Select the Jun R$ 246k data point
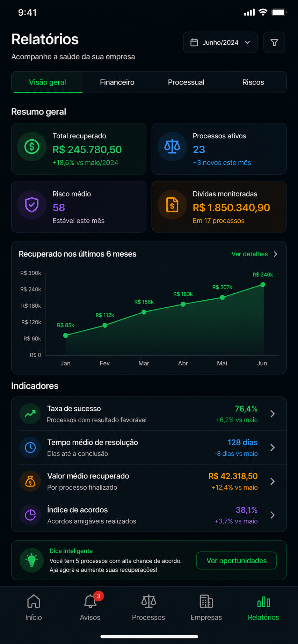This screenshot has width=298, height=644. tap(263, 285)
